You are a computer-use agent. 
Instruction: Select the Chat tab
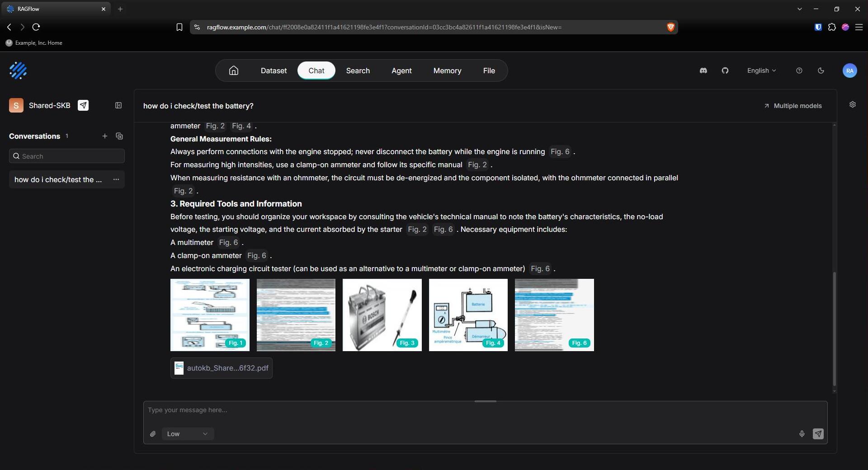click(316, 70)
